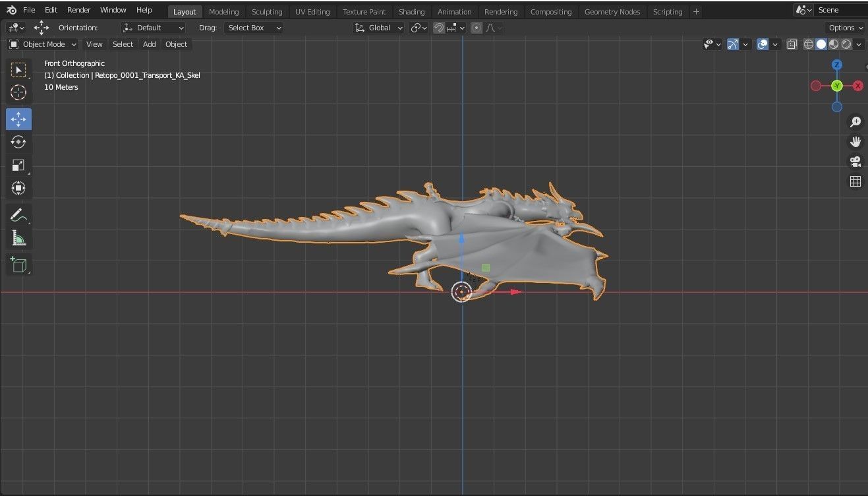868x496 pixels.
Task: Open the Render menu
Action: [78, 10]
